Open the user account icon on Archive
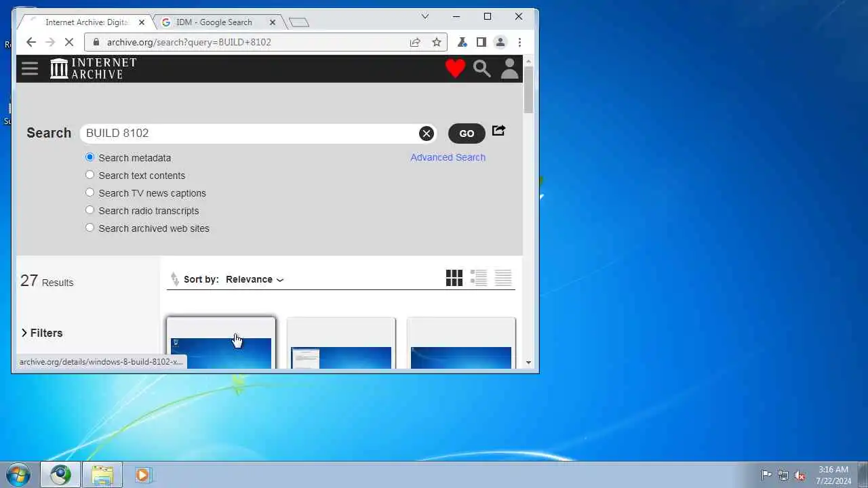Viewport: 868px width, 488px height. tap(509, 68)
